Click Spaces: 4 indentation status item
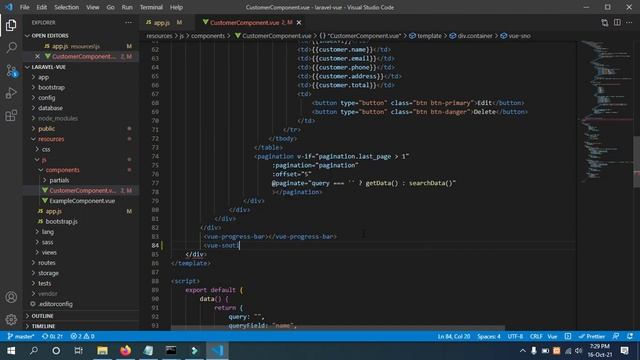The image size is (640, 360). [489, 336]
